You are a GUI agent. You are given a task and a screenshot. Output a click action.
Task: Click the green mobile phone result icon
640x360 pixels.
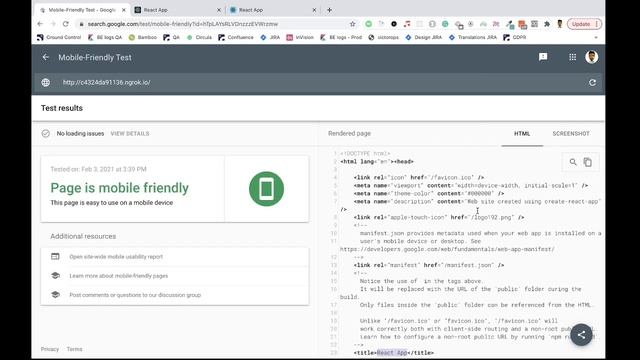(267, 189)
